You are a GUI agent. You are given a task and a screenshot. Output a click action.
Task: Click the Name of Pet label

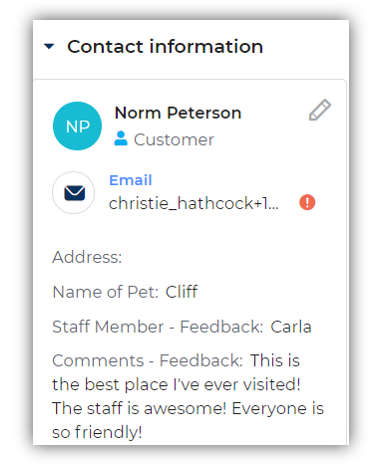point(105,292)
